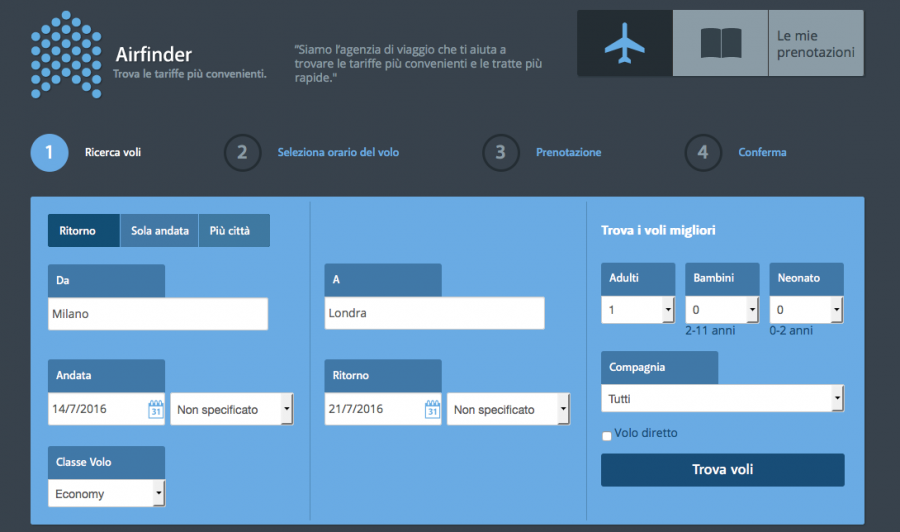Select the Più città tab

coord(234,231)
